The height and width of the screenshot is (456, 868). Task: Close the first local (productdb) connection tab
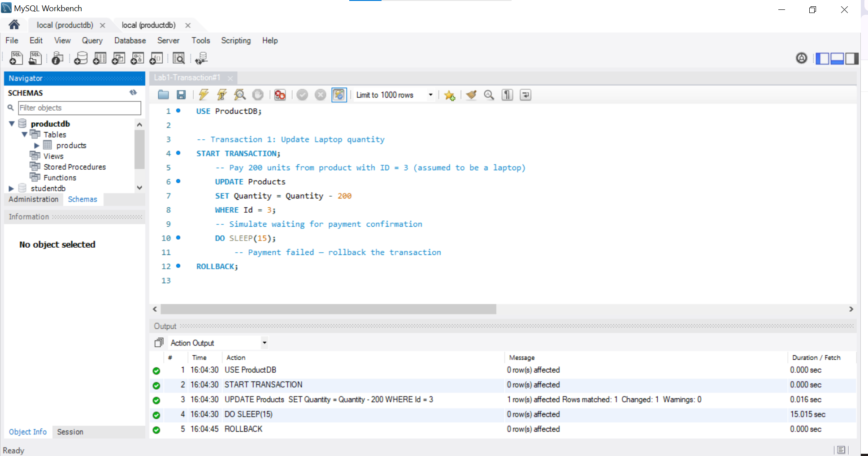pos(103,26)
